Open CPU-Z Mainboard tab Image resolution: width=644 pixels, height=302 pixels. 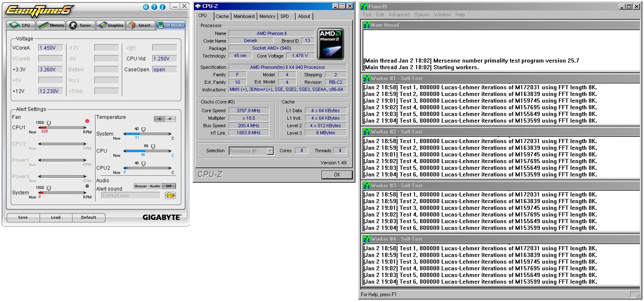pyautogui.click(x=244, y=16)
